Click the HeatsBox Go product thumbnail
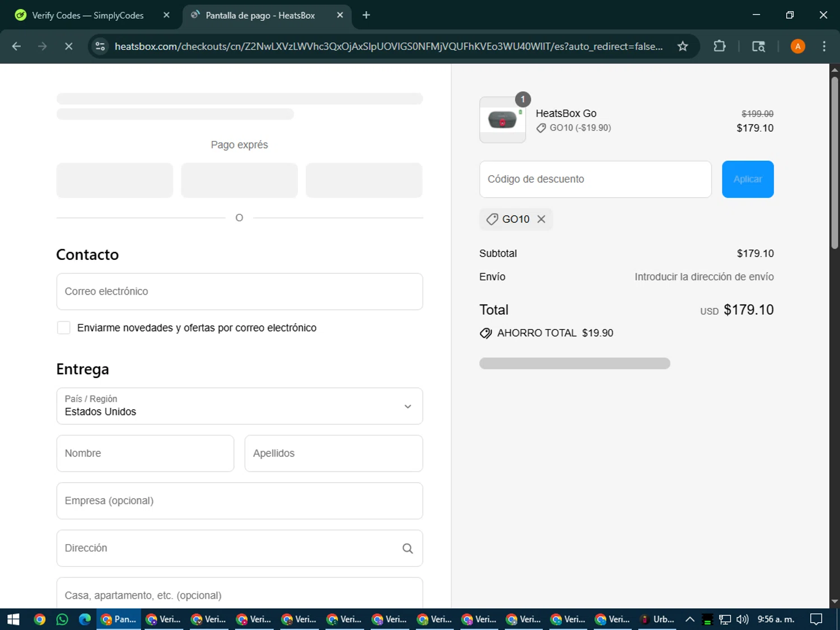The width and height of the screenshot is (840, 630). [502, 120]
